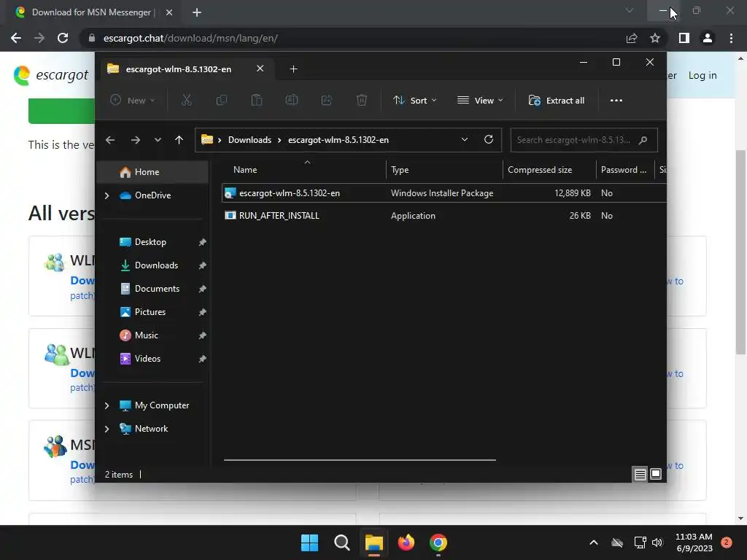
Task: Open a new Chrome tab
Action: (197, 12)
